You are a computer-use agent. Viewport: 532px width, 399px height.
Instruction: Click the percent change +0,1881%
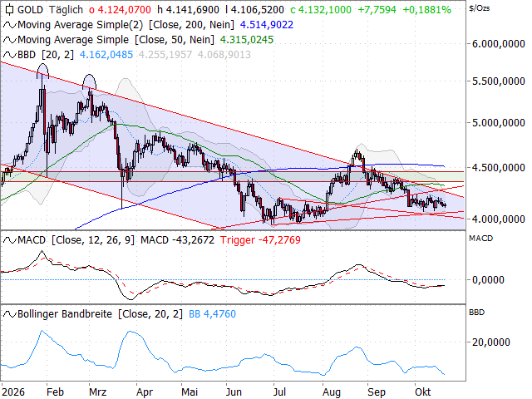(426, 10)
